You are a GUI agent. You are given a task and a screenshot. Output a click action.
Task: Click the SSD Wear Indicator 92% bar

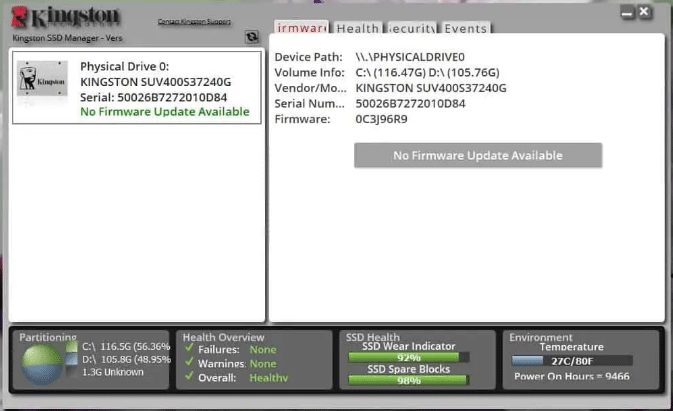click(x=409, y=357)
